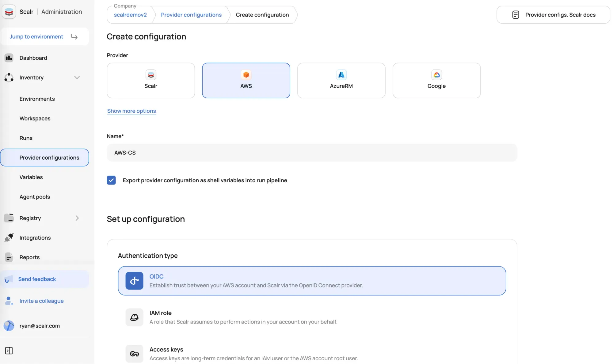Click the Send feedback megaphone icon
Viewport: 613px width, 364px height.
[8, 279]
